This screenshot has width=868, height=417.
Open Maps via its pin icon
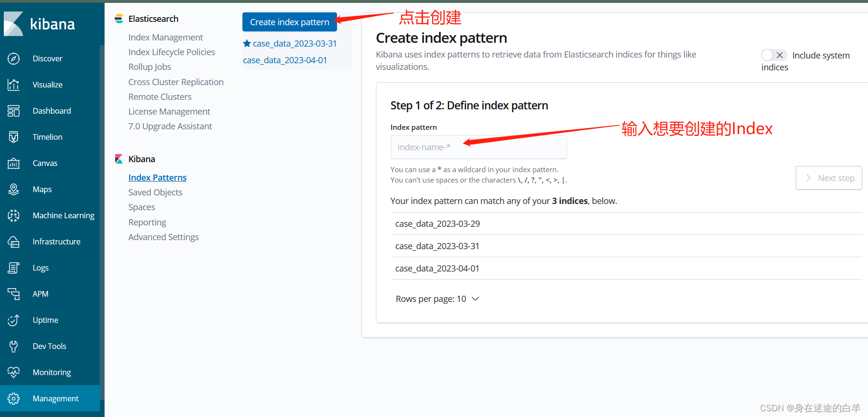tap(14, 189)
